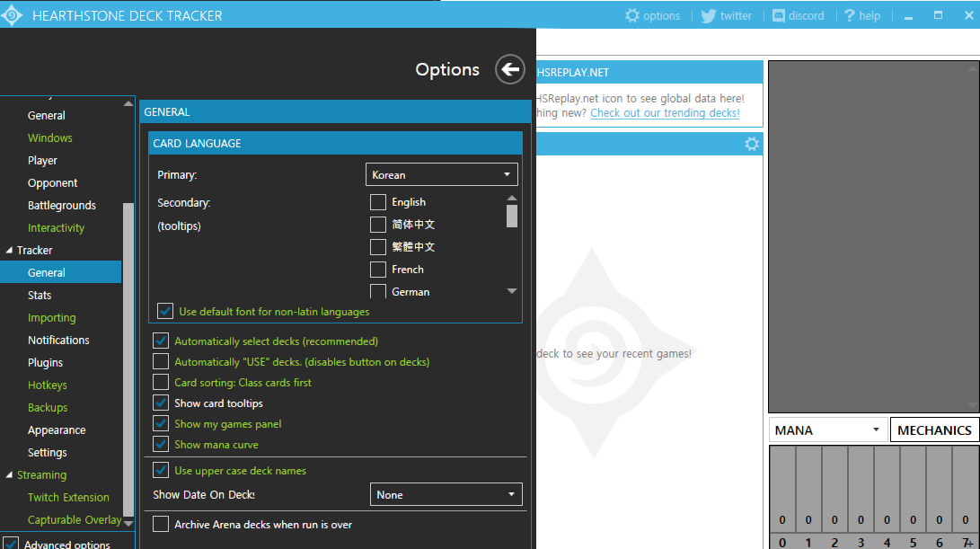Screen dimensions: 980x549
Task: Open Battlegrounds options page
Action: click(x=62, y=206)
